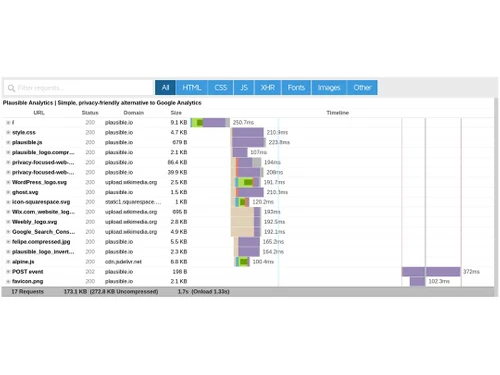This screenshot has height=375, width=500.
Task: Click the 86.4 KB size cell
Action: point(177,162)
